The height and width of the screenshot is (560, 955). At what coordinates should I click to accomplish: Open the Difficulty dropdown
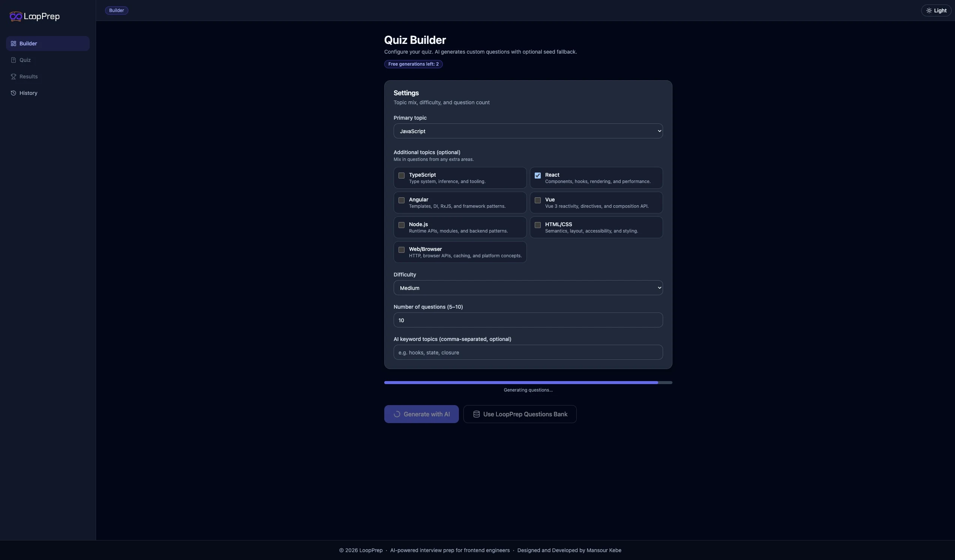click(528, 288)
